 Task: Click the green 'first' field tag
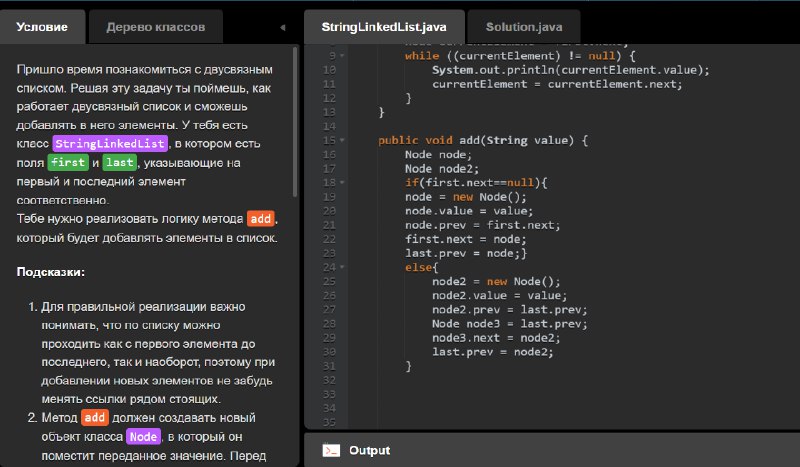(x=68, y=162)
